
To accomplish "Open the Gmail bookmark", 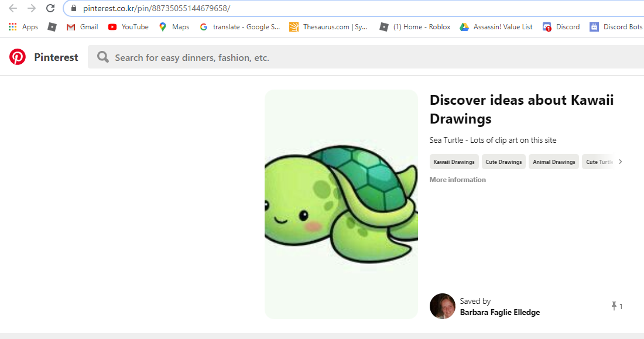I will [x=82, y=27].
